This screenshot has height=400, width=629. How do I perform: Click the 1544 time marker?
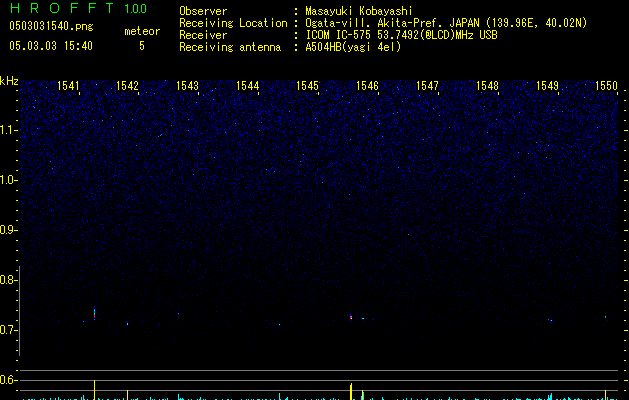pyautogui.click(x=248, y=86)
